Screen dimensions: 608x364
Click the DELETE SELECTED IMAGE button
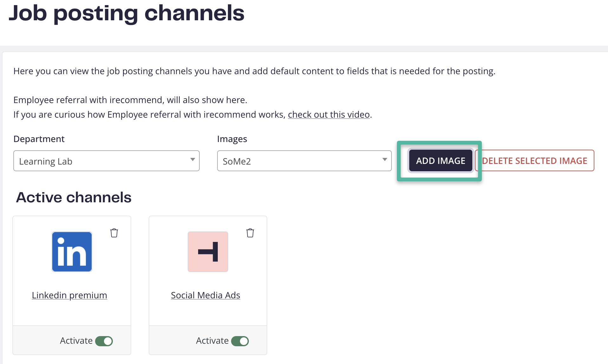534,161
